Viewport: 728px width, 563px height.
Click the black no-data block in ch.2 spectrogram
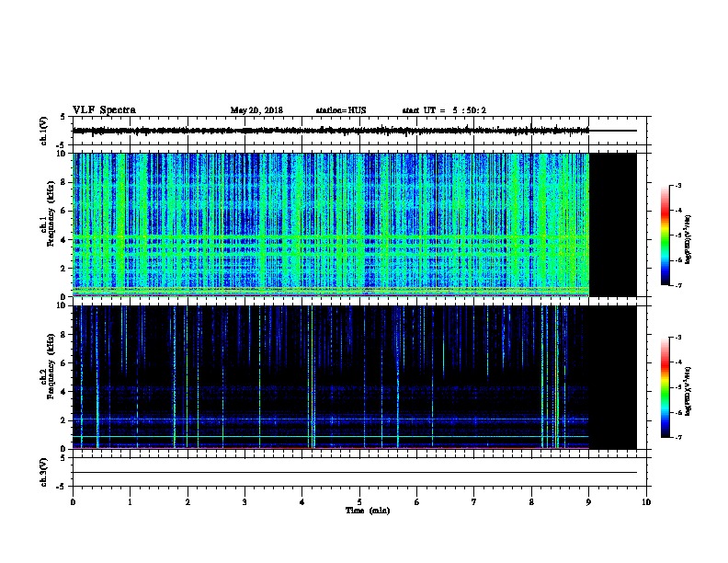tap(613, 377)
